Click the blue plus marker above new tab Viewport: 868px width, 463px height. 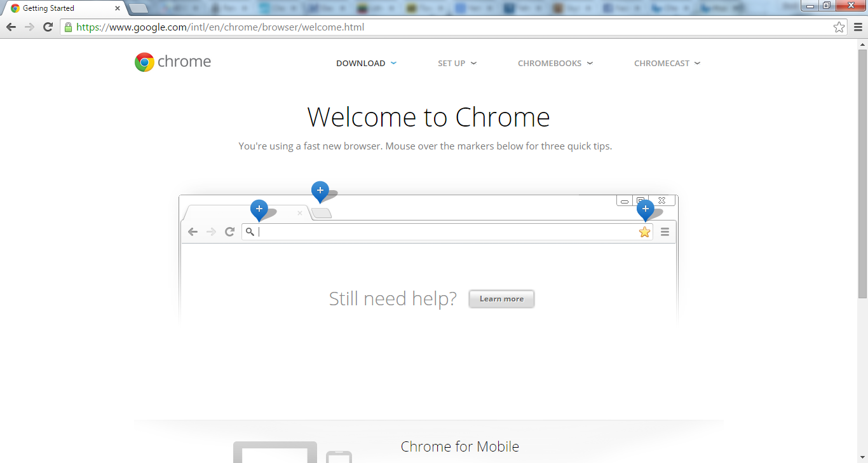(320, 190)
